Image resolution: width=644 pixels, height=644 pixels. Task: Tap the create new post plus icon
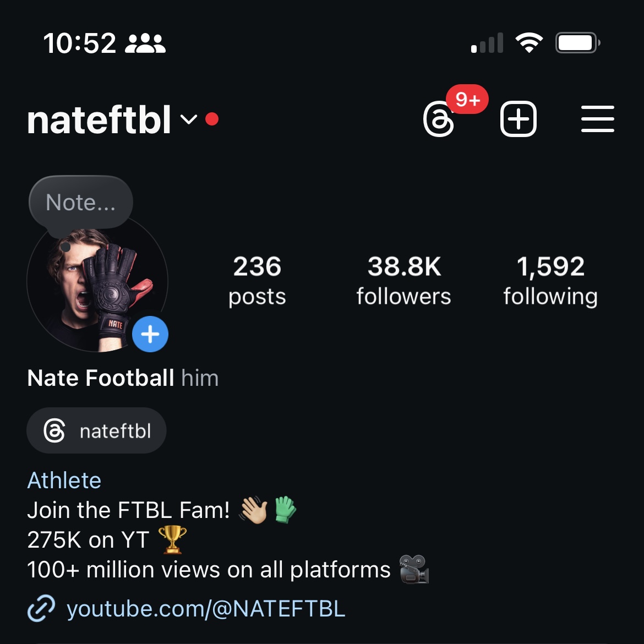(x=519, y=119)
